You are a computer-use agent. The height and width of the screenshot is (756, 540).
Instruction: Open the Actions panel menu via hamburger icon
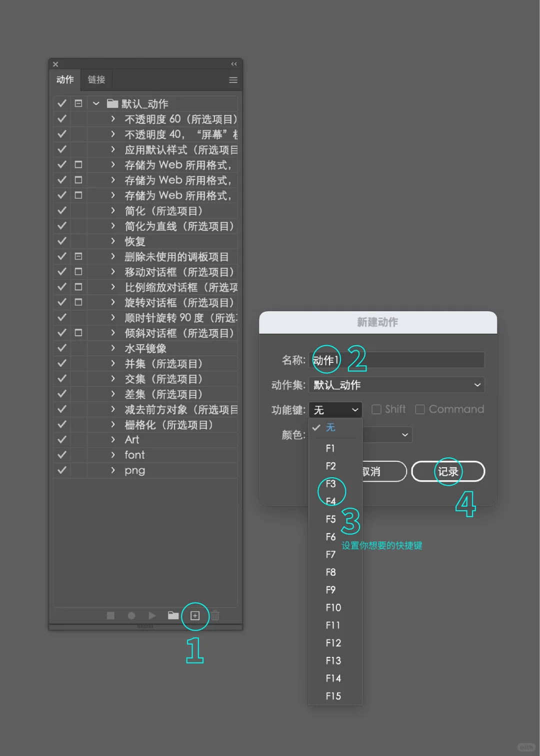coord(233,79)
